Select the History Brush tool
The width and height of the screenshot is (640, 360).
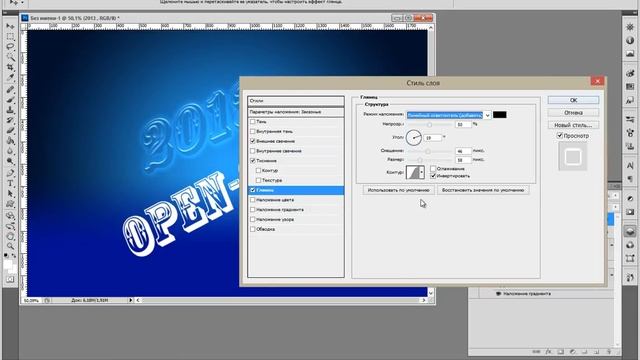(x=10, y=120)
